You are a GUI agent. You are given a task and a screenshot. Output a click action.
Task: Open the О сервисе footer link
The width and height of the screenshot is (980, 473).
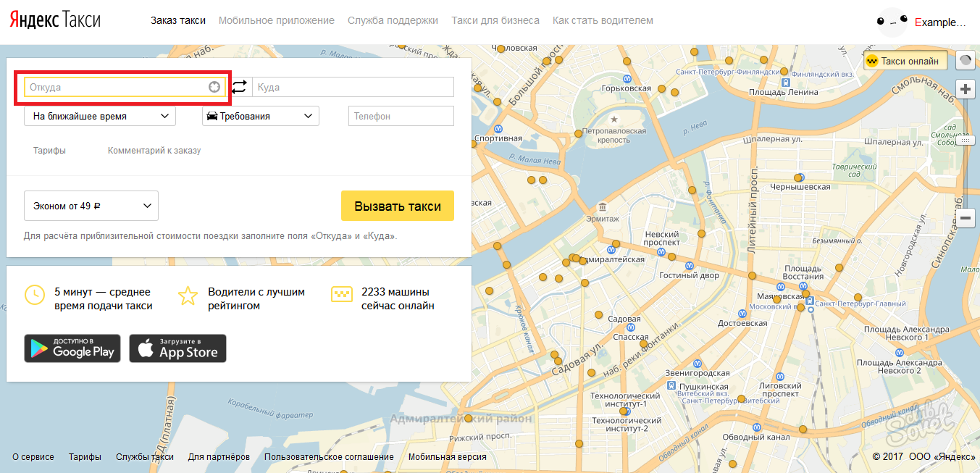(x=33, y=457)
